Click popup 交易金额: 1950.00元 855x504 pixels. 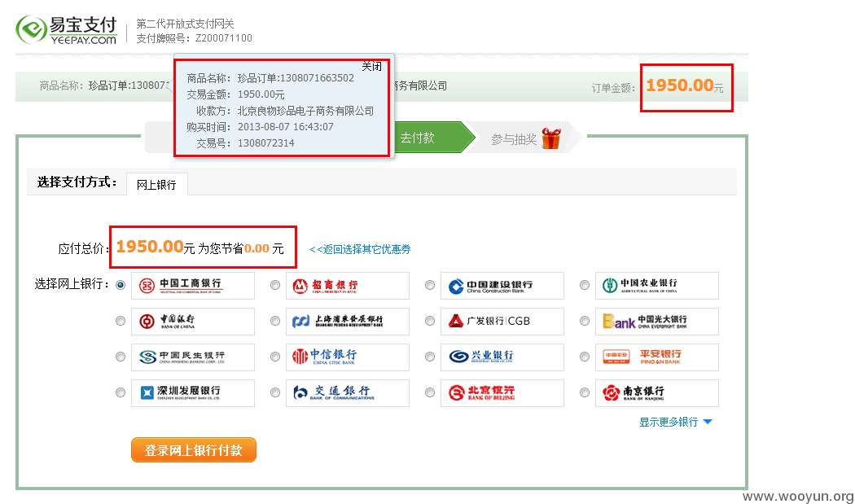click(x=235, y=94)
